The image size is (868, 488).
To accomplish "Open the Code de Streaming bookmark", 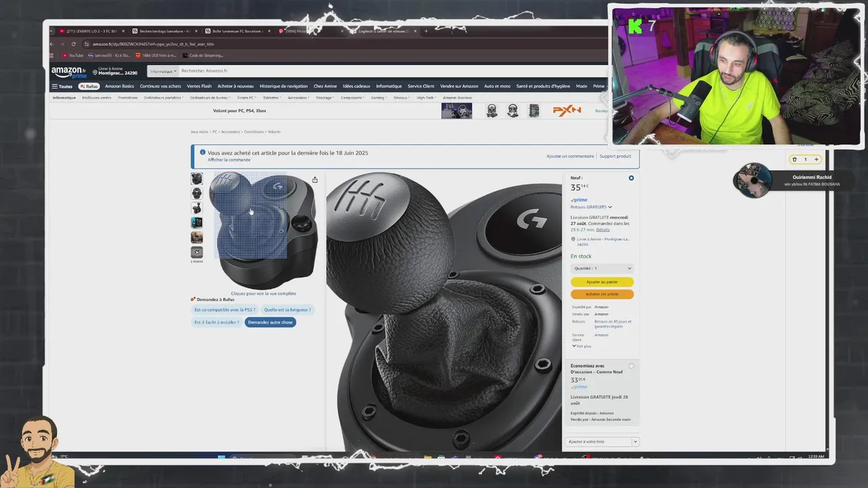I will [202, 56].
